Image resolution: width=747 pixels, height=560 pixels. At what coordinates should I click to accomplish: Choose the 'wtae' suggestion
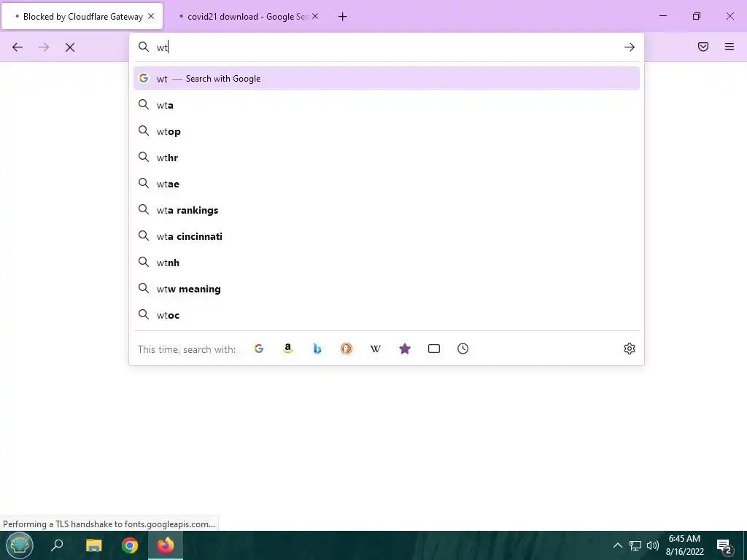[387, 184]
